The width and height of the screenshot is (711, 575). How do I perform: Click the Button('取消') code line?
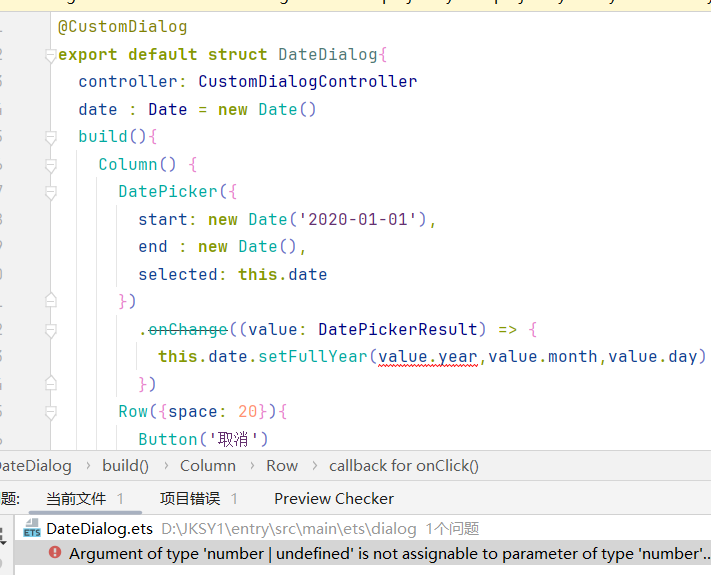[203, 439]
